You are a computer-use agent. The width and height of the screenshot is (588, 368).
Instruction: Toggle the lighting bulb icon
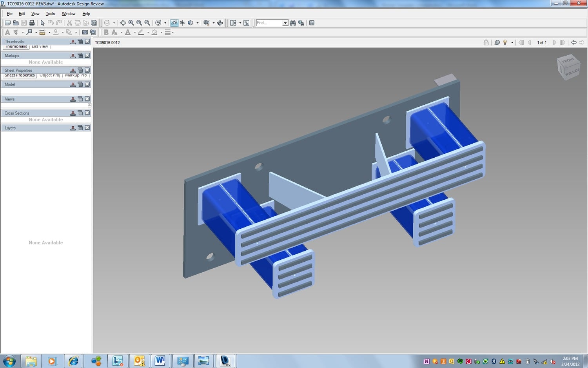tap(505, 42)
